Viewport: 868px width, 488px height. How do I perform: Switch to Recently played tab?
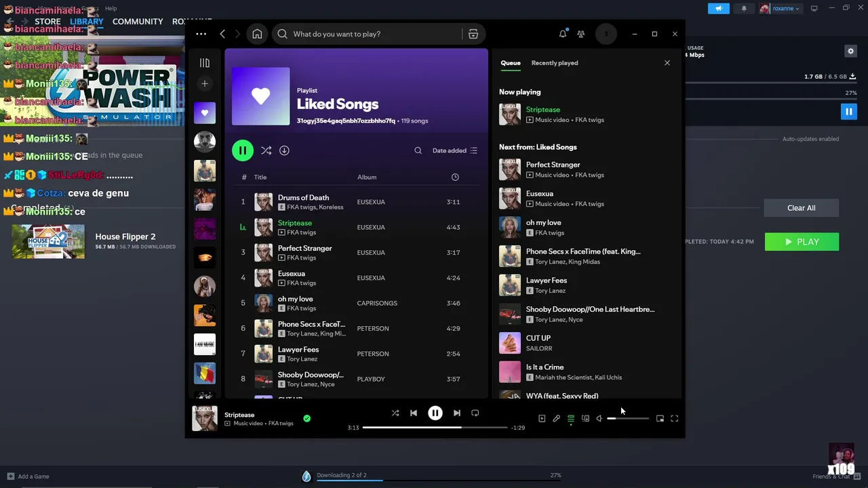click(x=555, y=63)
